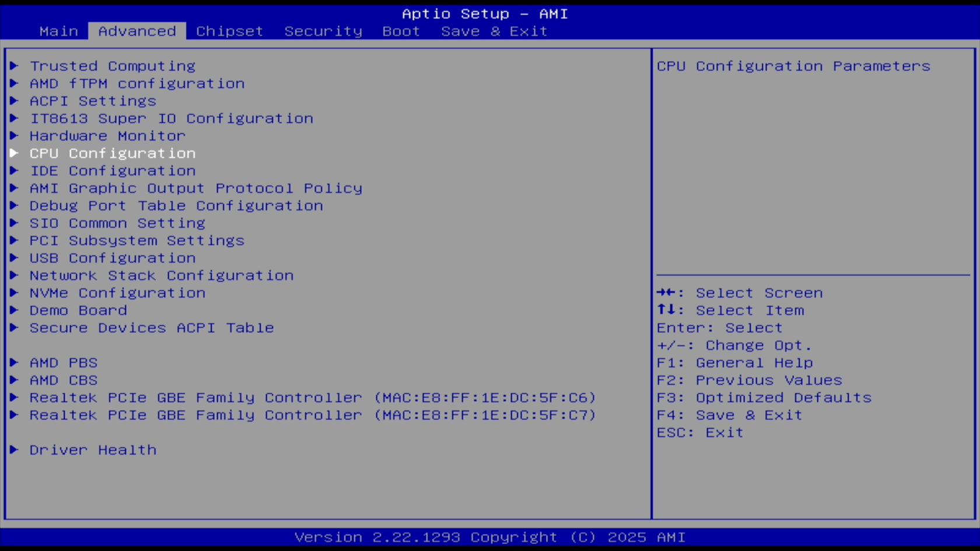Open AMD CBS submenu
Image resolution: width=980 pixels, height=551 pixels.
[64, 380]
